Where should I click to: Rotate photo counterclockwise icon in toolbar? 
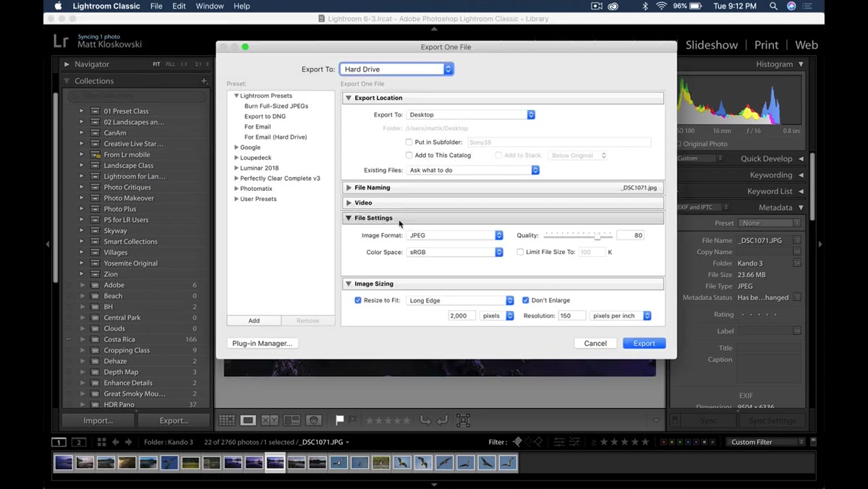pyautogui.click(x=425, y=420)
